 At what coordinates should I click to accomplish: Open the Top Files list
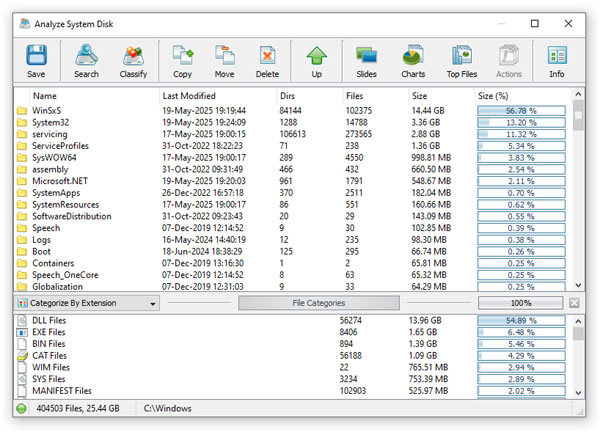pyautogui.click(x=461, y=61)
